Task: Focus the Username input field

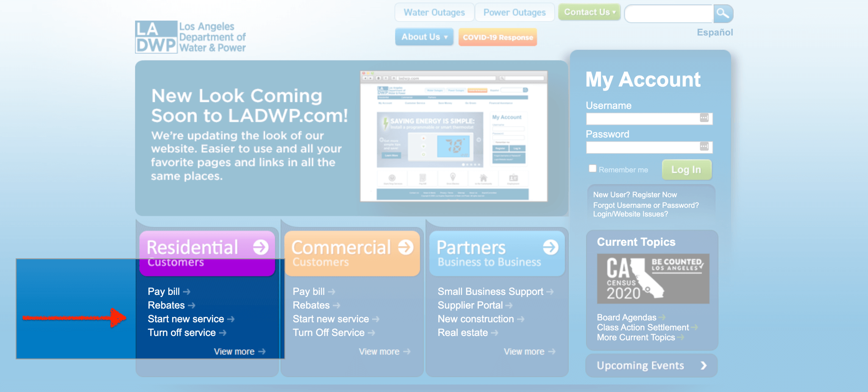Action: (x=649, y=118)
